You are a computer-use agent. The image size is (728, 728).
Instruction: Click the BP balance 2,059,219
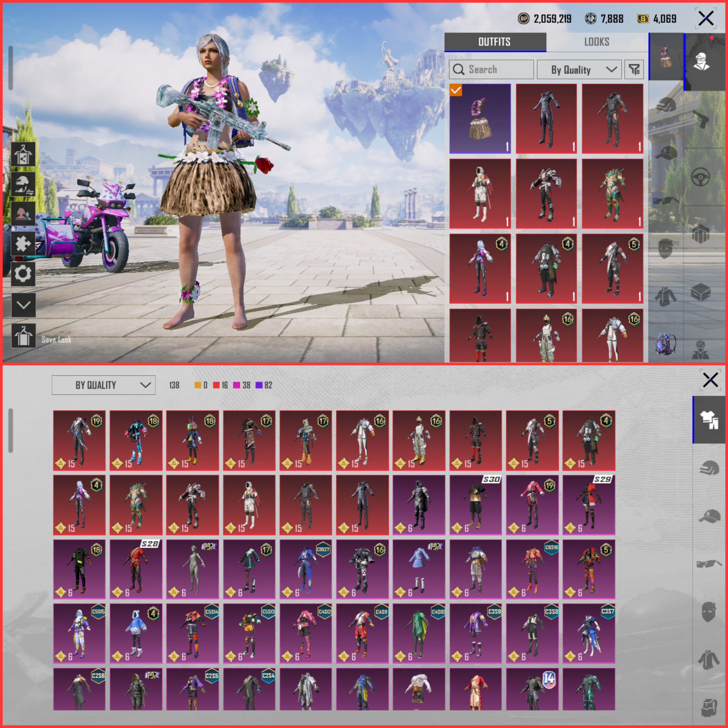point(552,18)
